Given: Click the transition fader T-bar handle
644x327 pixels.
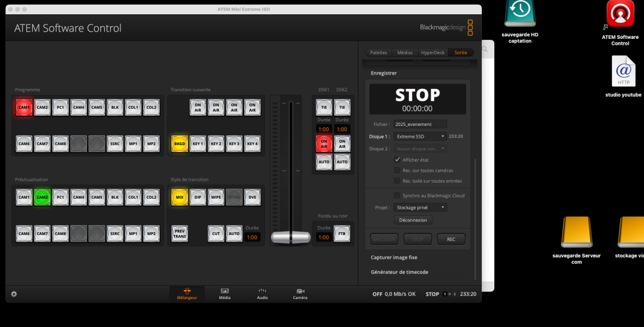Looking at the screenshot, I should tap(291, 237).
